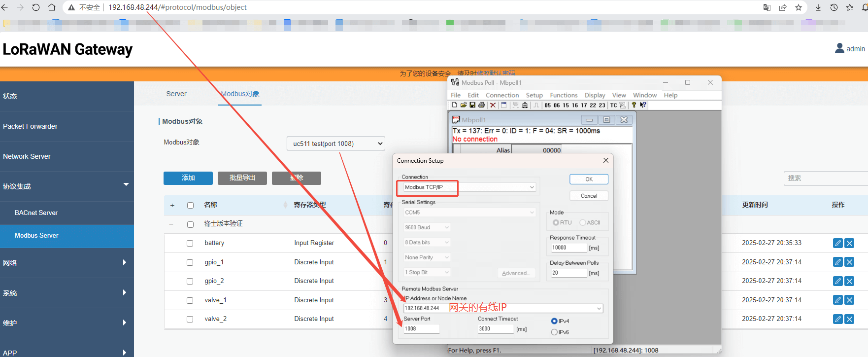Screen dimensions: 868x357
Task: Check the gpio_1 row checkbox
Action: click(x=190, y=262)
